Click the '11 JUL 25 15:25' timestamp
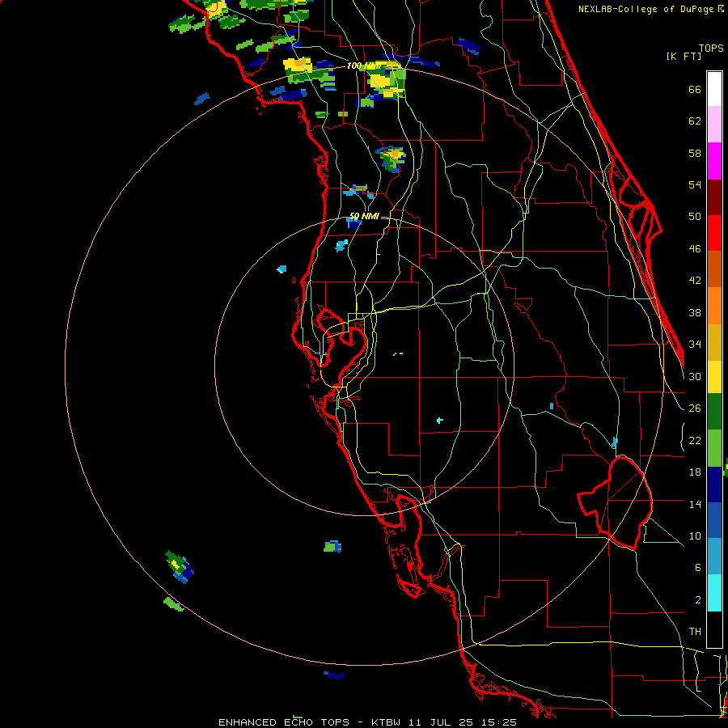The height and width of the screenshot is (728, 728). 463,722
